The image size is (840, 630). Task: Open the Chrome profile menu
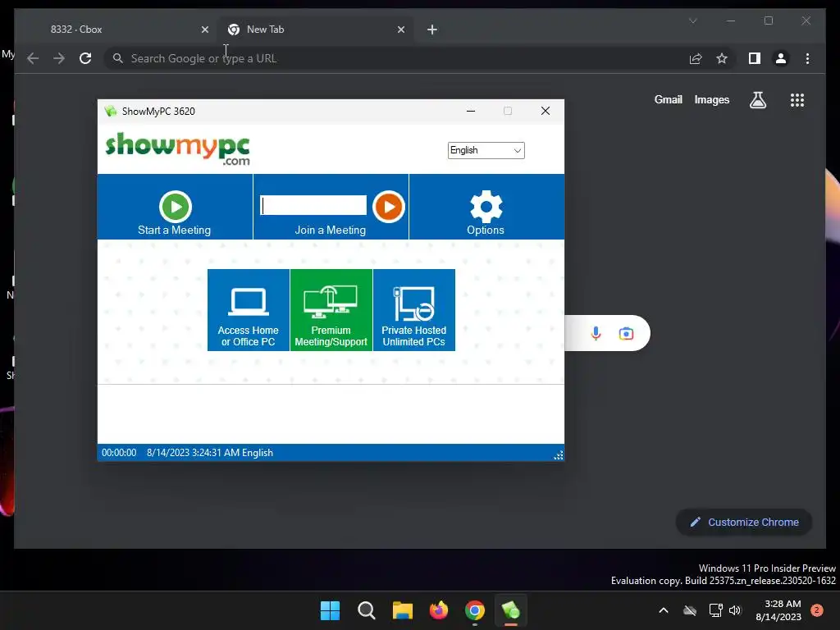781,58
